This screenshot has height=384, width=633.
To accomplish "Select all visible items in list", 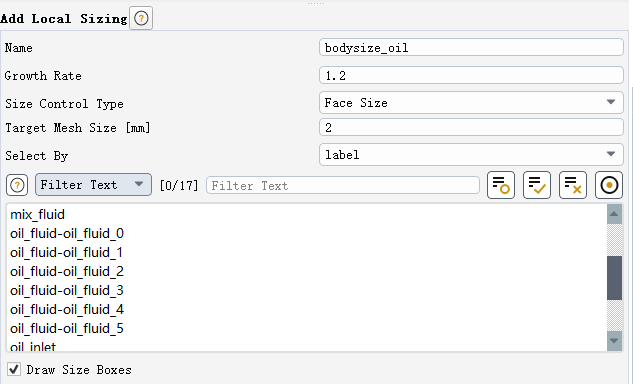I will [x=537, y=185].
